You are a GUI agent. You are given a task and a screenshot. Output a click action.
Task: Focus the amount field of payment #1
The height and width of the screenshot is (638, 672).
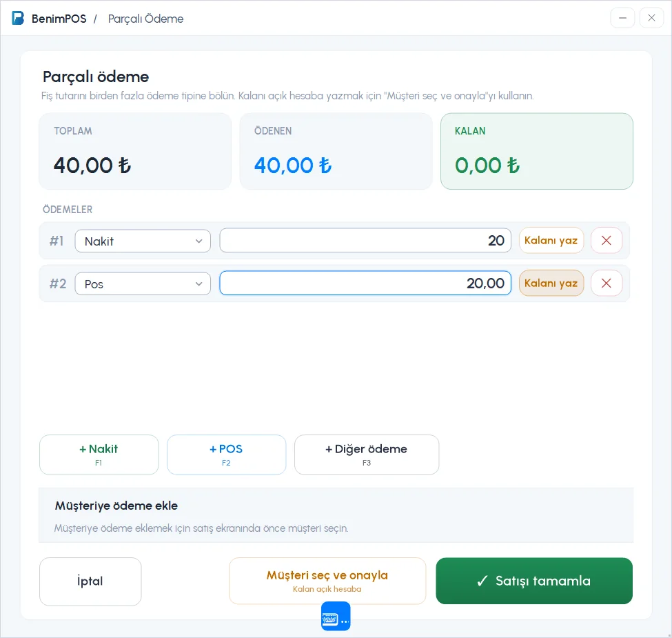click(x=365, y=241)
